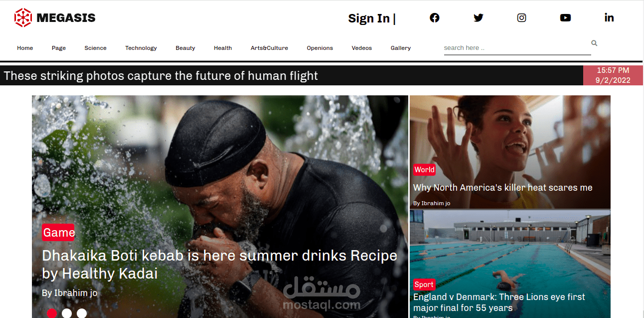Click the World category tag
This screenshot has width=644, height=318.
[x=424, y=170]
